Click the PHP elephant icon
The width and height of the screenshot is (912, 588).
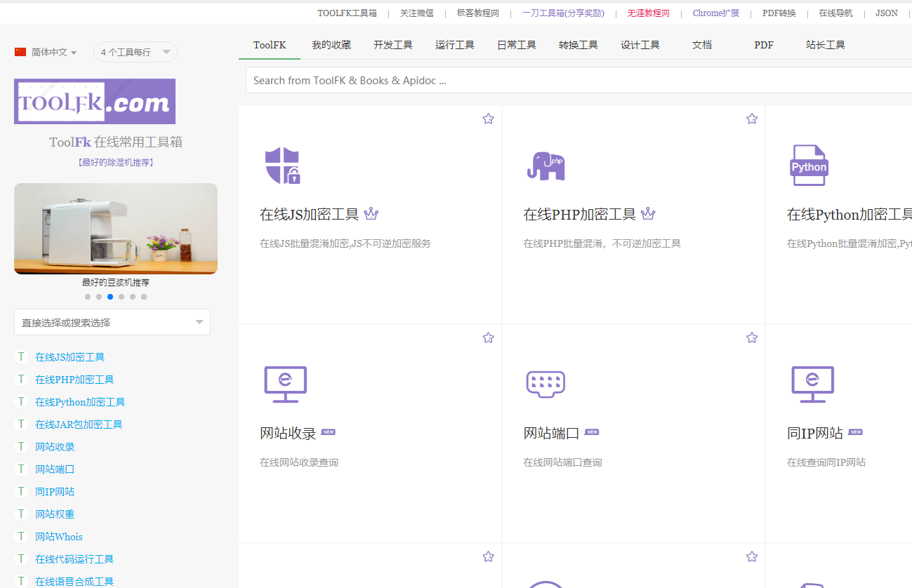pyautogui.click(x=546, y=166)
